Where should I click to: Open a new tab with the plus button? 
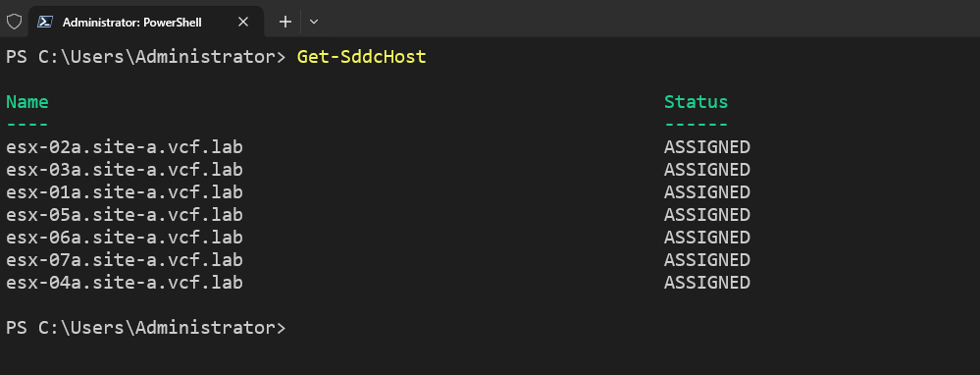[285, 22]
